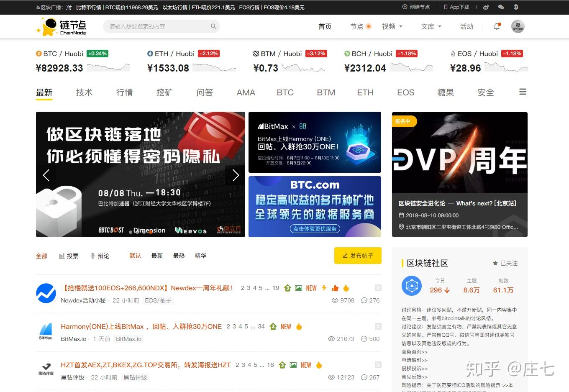Click the eye icon showing 9708 views
569x392 pixels.
pyautogui.click(x=335, y=300)
